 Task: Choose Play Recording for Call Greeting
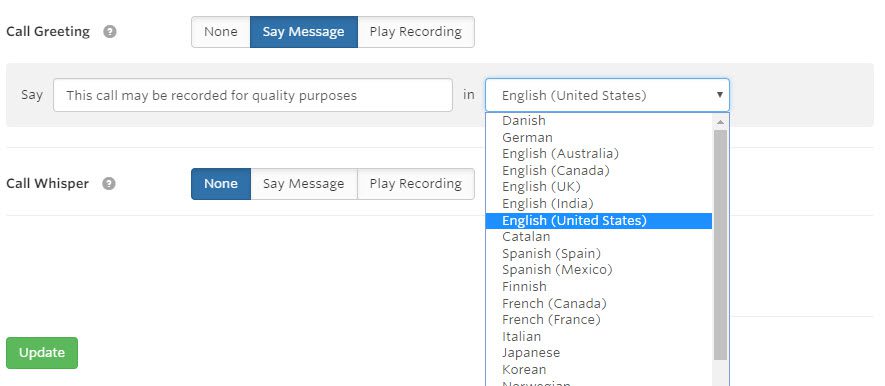point(416,32)
